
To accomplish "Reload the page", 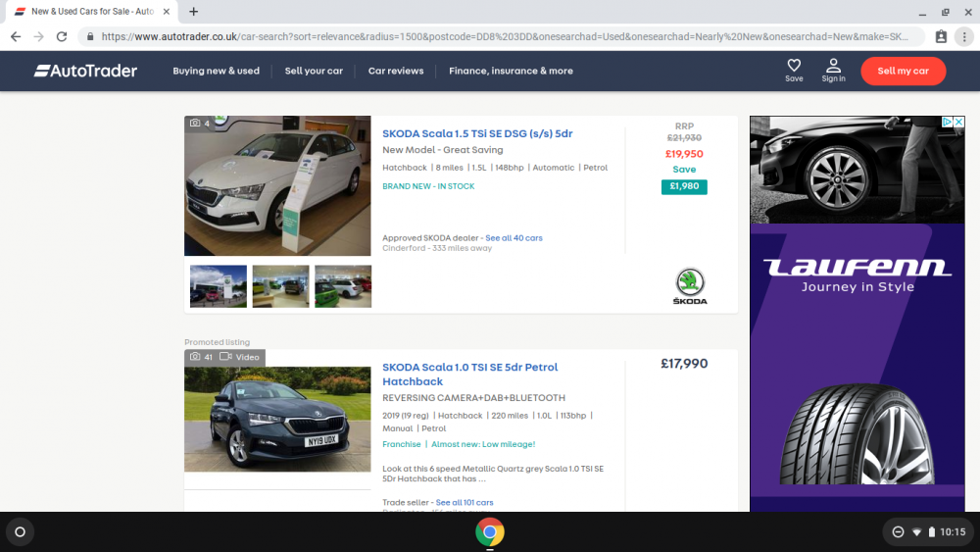I will pos(61,37).
